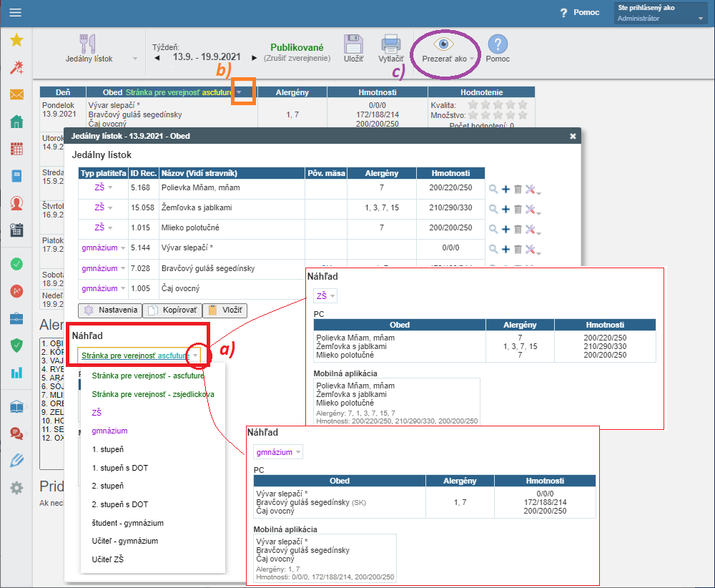
Task: Click the week date range 13.9. - 19.9.2021
Action: click(x=207, y=57)
